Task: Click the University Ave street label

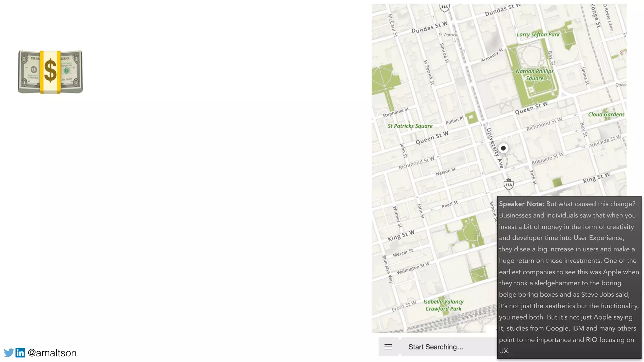Action: point(495,148)
